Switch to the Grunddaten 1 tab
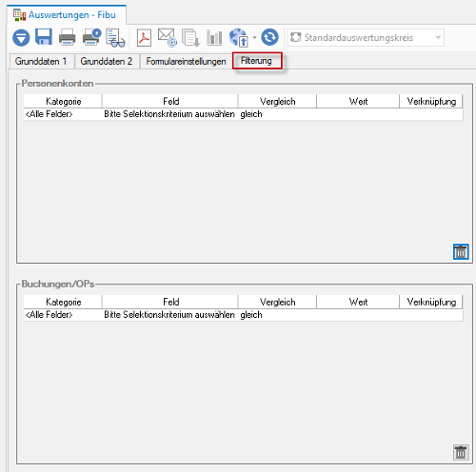476x472 pixels. point(41,61)
